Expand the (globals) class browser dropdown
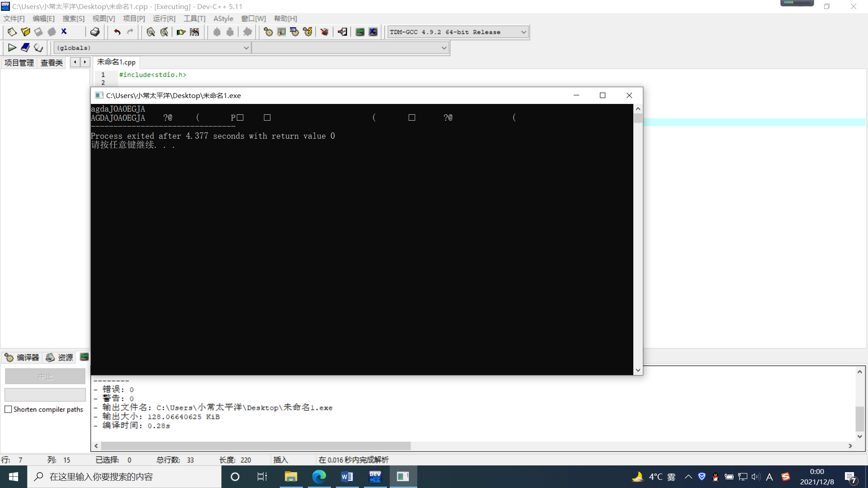Image resolution: width=868 pixels, height=488 pixels. [x=245, y=47]
